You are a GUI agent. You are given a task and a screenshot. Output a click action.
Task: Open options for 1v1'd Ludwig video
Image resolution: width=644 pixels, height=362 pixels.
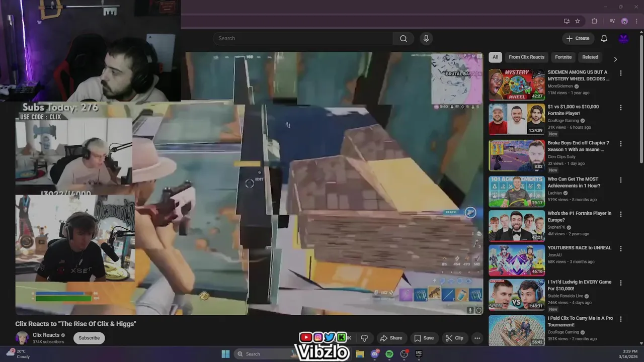620,283
